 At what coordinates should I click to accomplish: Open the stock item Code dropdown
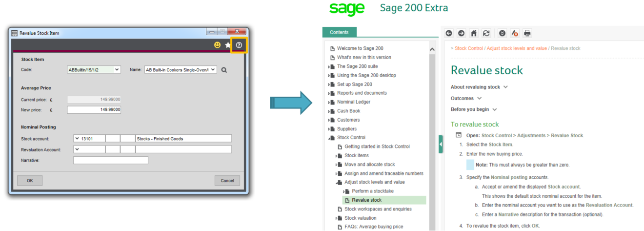[117, 70]
